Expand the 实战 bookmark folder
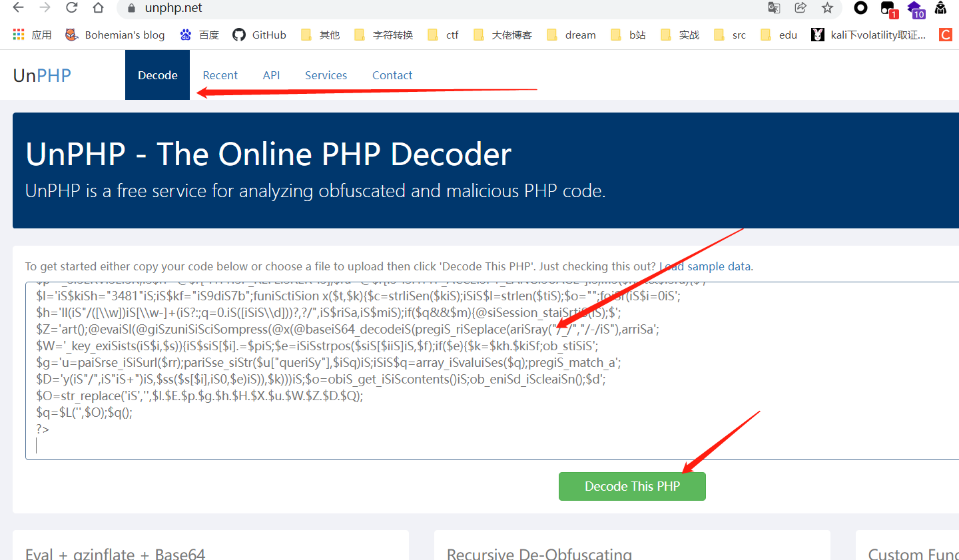Image resolution: width=959 pixels, height=560 pixels. pyautogui.click(x=680, y=35)
